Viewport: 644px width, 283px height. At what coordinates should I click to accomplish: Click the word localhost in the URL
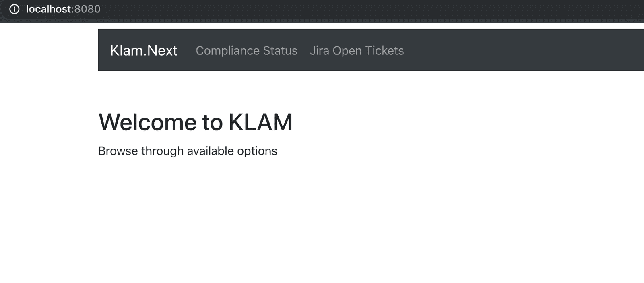49,9
